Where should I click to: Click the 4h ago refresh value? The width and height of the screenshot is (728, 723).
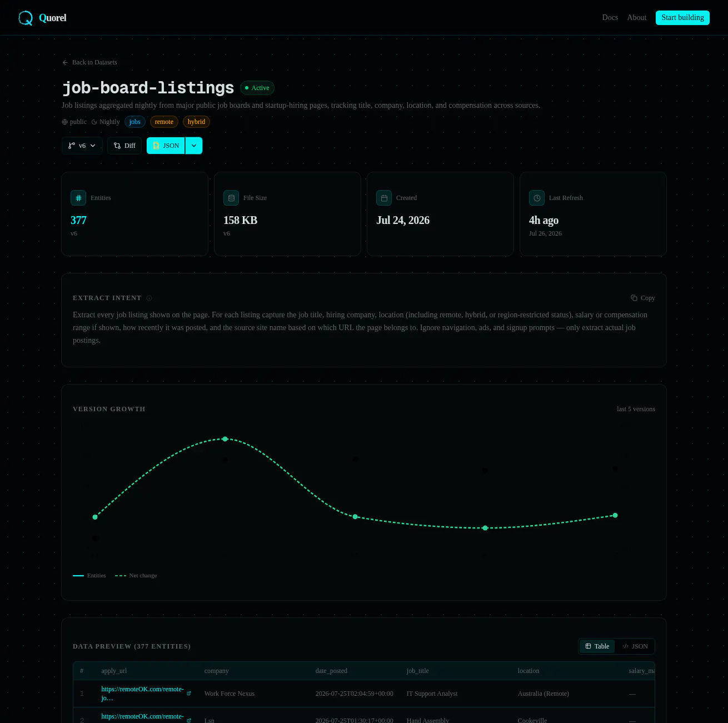(543, 220)
